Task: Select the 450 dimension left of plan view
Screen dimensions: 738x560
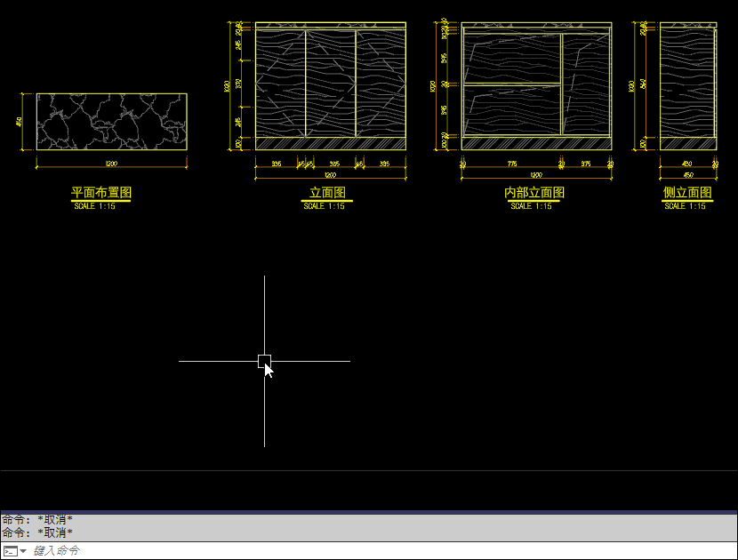Action: pos(20,121)
